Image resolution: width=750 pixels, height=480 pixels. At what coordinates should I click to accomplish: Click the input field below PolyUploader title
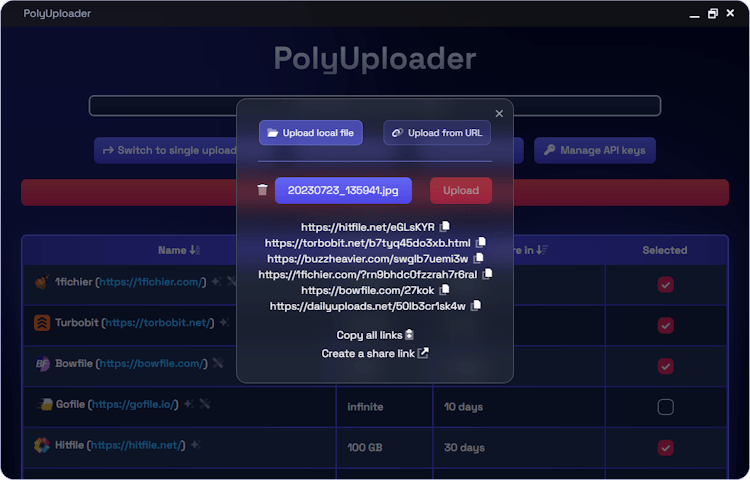click(375, 106)
